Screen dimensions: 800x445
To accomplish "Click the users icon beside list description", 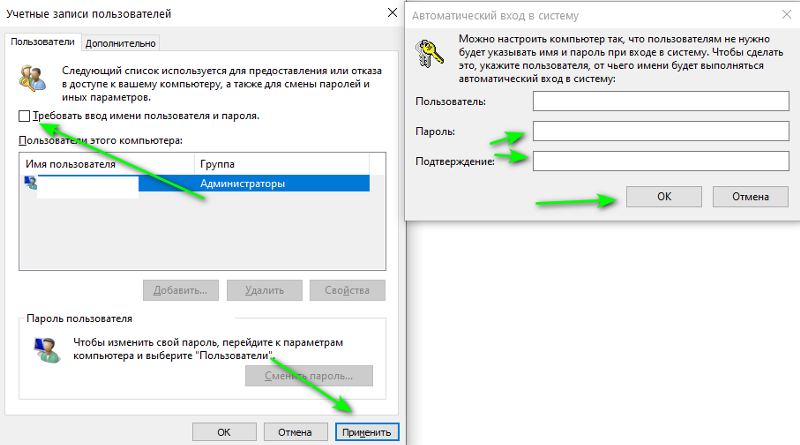I will tap(33, 78).
